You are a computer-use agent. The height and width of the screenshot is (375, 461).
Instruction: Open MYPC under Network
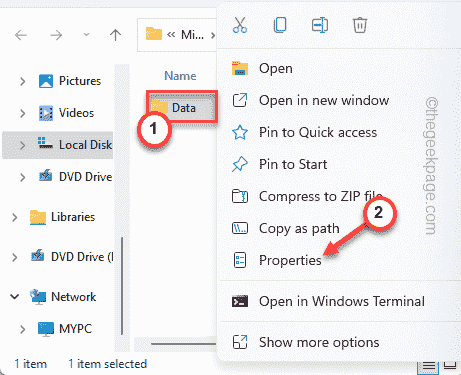coord(75,329)
